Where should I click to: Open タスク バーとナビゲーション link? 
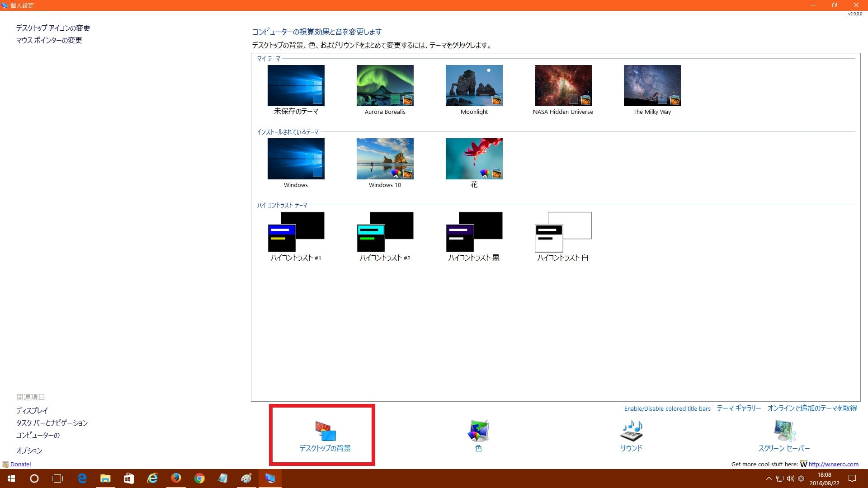[52, 423]
